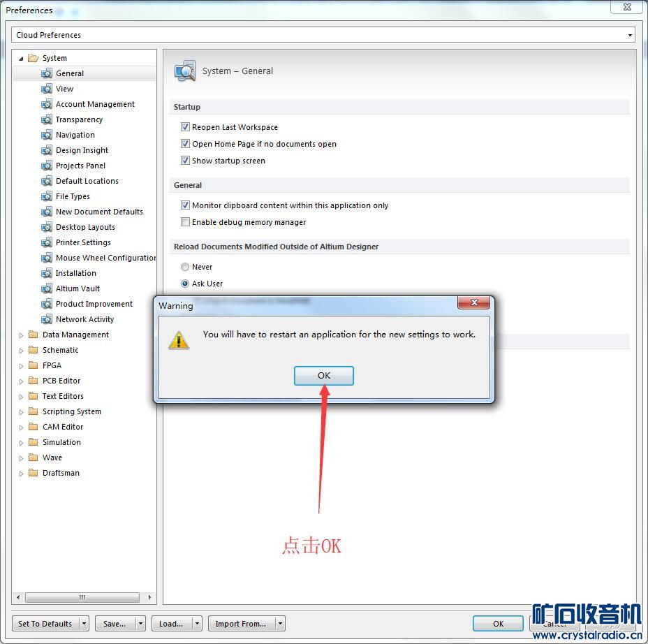
Task: Select the Ask User radio button
Action: (185, 284)
